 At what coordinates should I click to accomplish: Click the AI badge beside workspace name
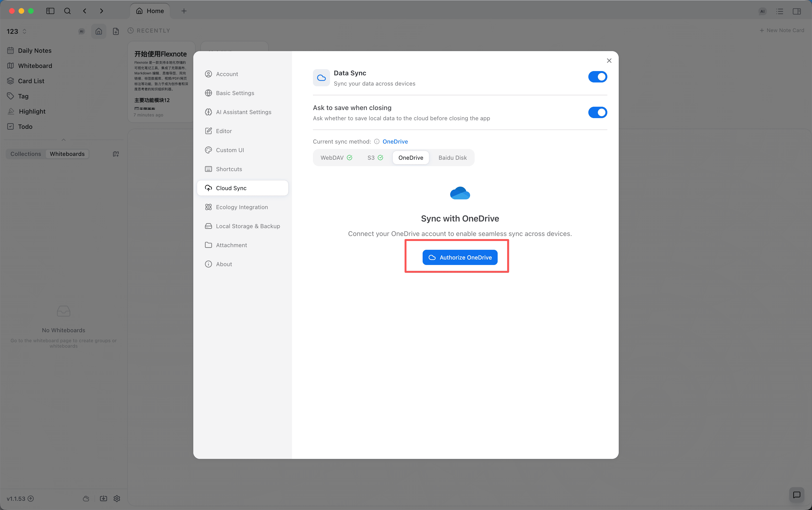click(81, 31)
